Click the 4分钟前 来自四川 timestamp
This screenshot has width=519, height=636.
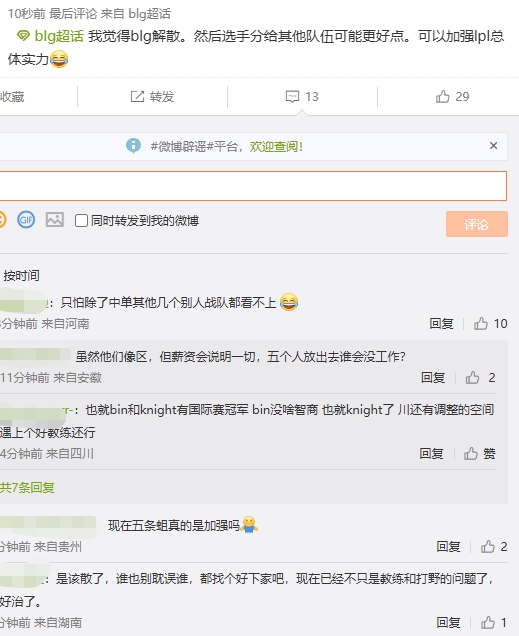point(47,453)
